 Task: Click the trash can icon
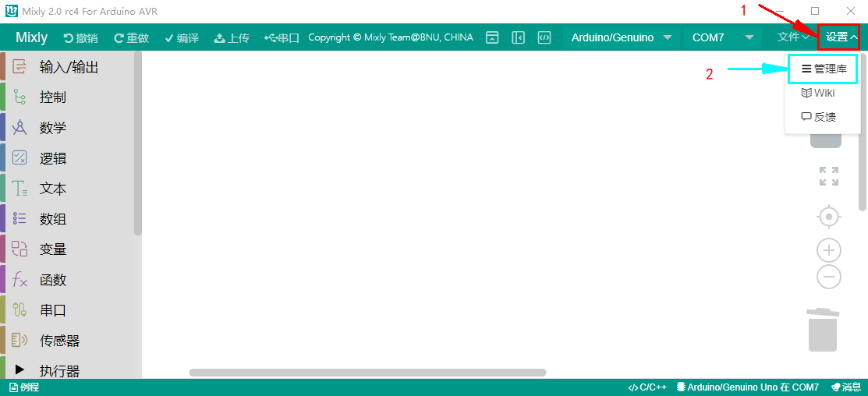[823, 330]
